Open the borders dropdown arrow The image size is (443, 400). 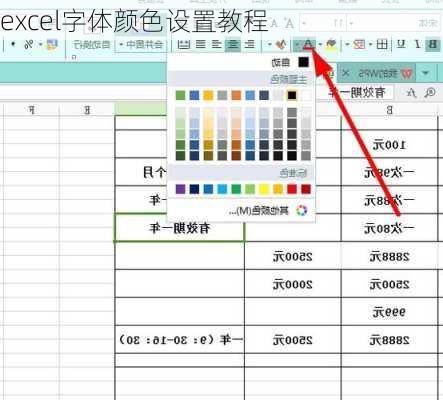click(371, 44)
